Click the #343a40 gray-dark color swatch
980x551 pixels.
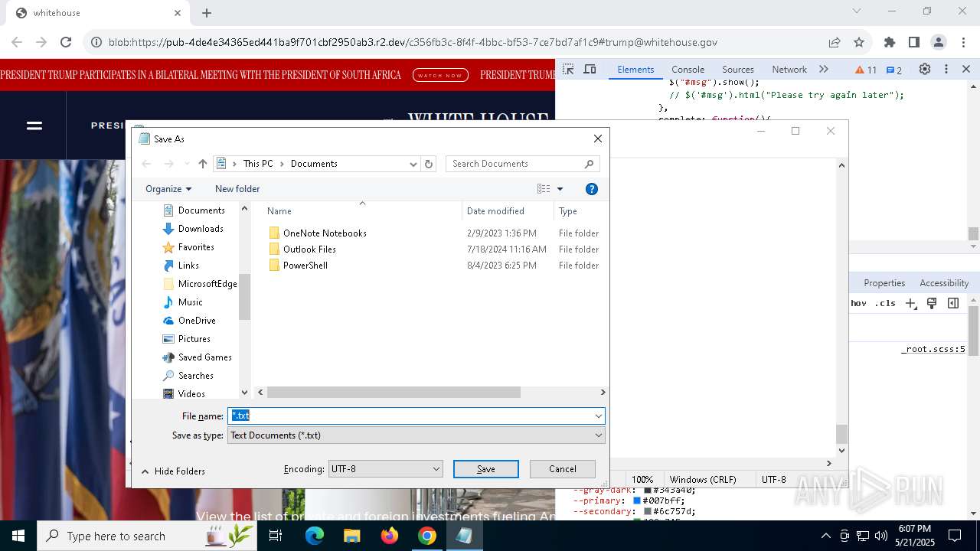[648, 490]
